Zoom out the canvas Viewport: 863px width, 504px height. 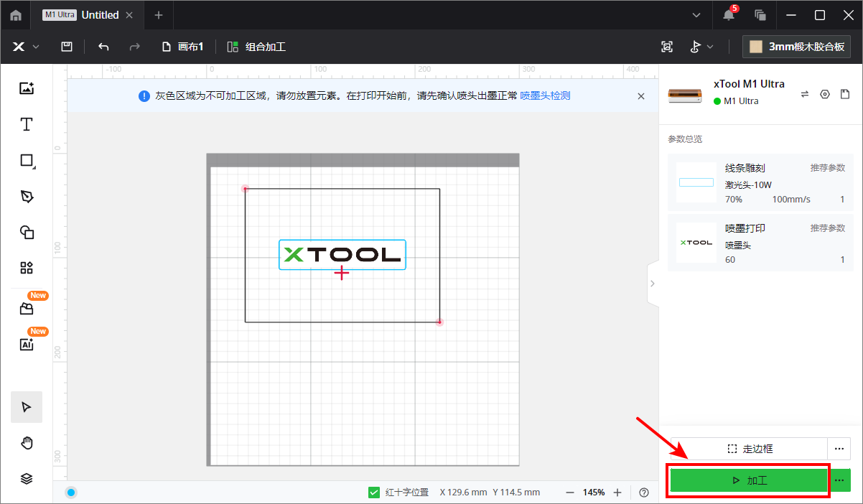(x=570, y=493)
